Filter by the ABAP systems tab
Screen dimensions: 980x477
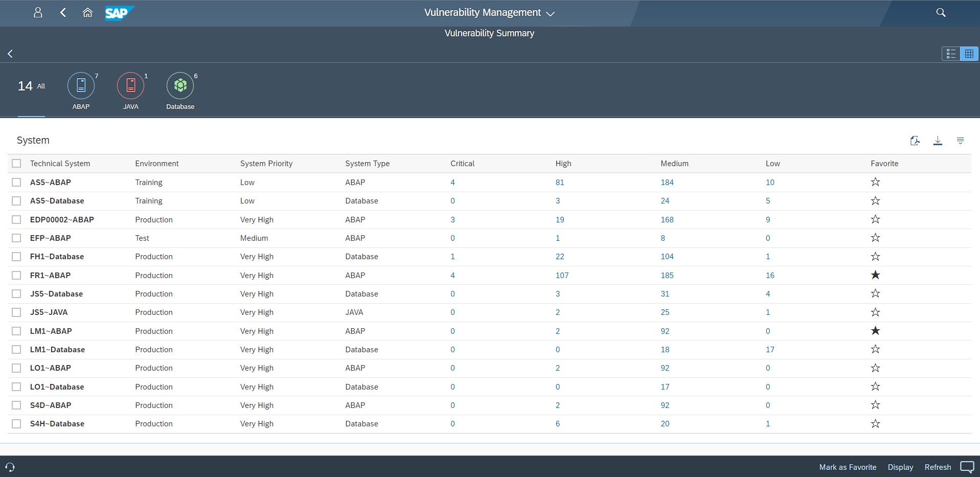pos(81,91)
